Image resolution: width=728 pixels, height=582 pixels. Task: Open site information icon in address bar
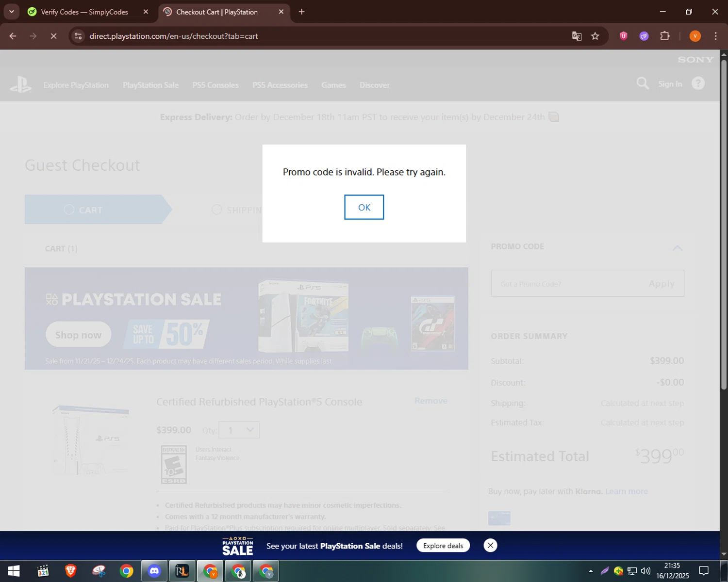[x=78, y=36]
